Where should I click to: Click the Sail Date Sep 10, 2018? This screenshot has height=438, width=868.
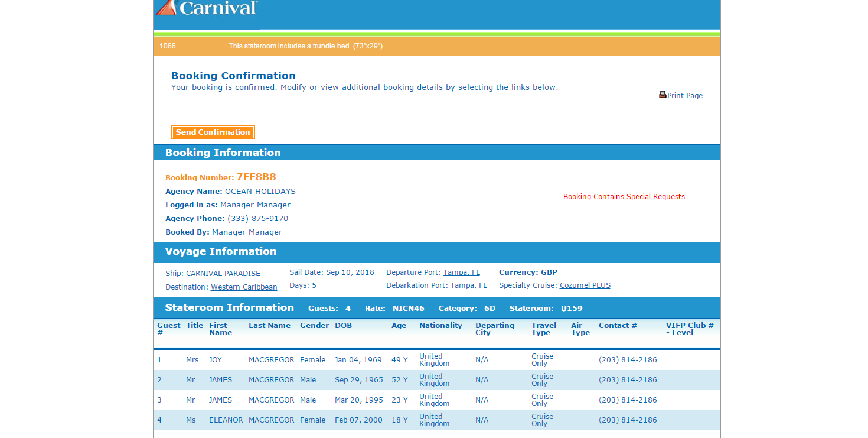[x=332, y=272]
